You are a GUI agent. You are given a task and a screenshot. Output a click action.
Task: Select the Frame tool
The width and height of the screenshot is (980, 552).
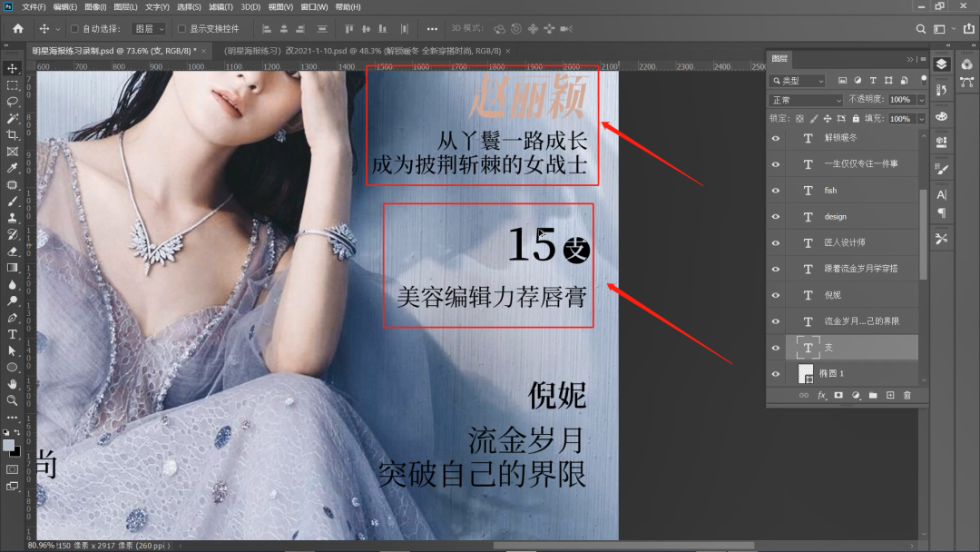coord(12,152)
